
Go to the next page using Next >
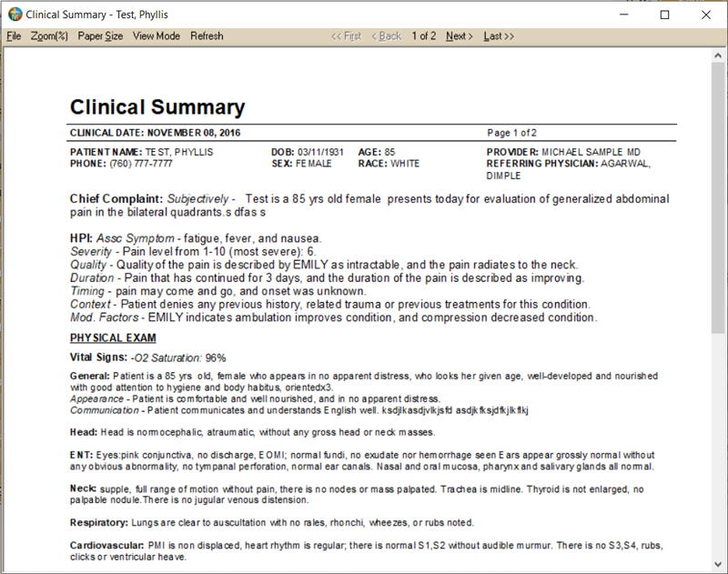(x=459, y=36)
